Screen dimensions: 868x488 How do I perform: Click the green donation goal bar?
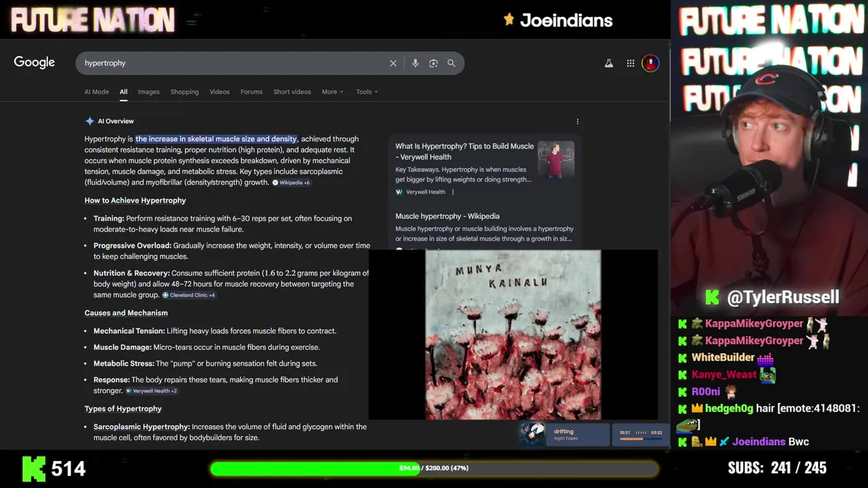tap(434, 468)
